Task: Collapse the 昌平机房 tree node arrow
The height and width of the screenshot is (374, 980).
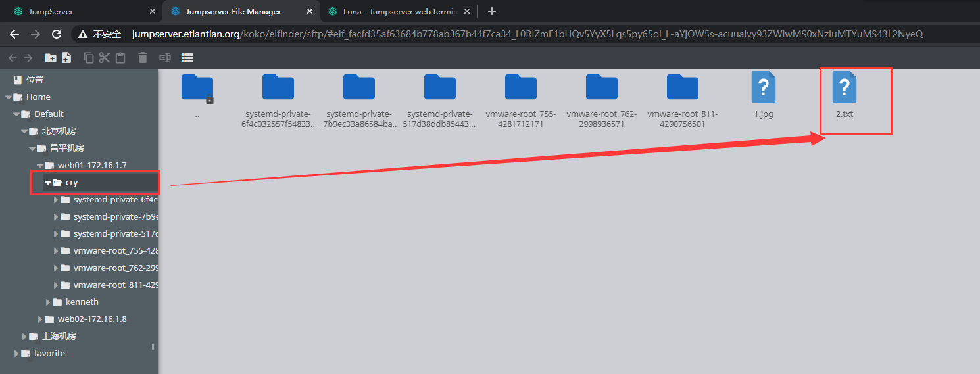Action: click(32, 149)
